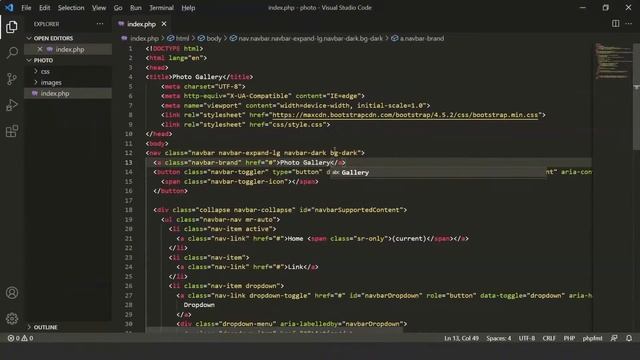Viewport: 640px width, 360px height.
Task: Change CRLF end of line sequence
Action: pyautogui.click(x=549, y=338)
